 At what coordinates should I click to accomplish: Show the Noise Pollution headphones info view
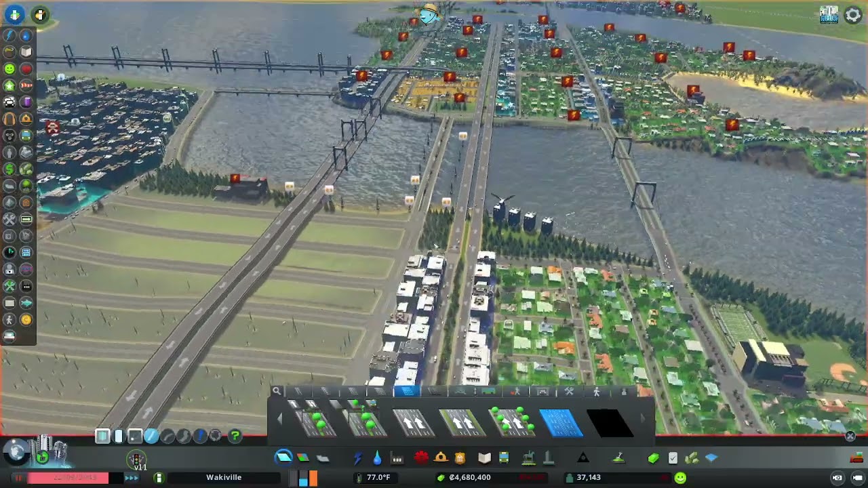9,118
